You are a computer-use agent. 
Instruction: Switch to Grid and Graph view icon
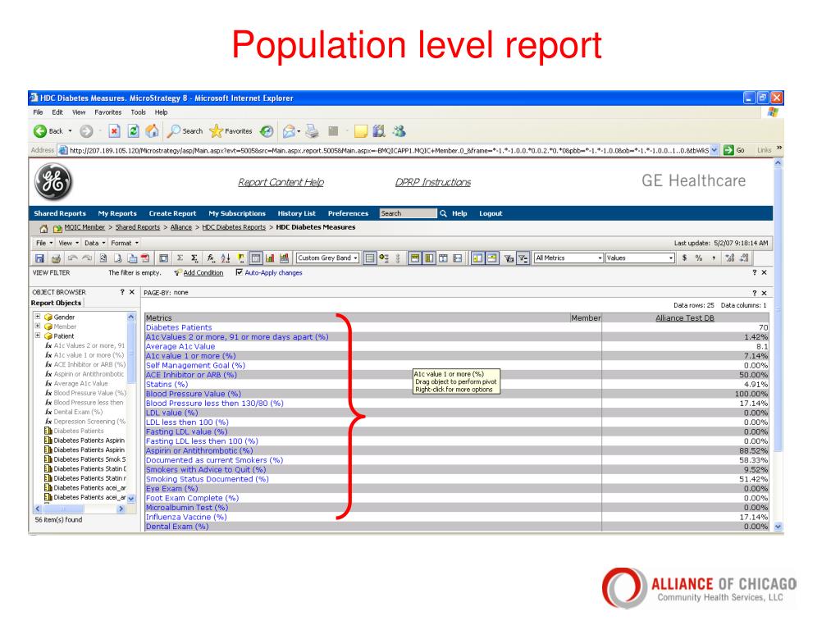pyautogui.click(x=284, y=258)
